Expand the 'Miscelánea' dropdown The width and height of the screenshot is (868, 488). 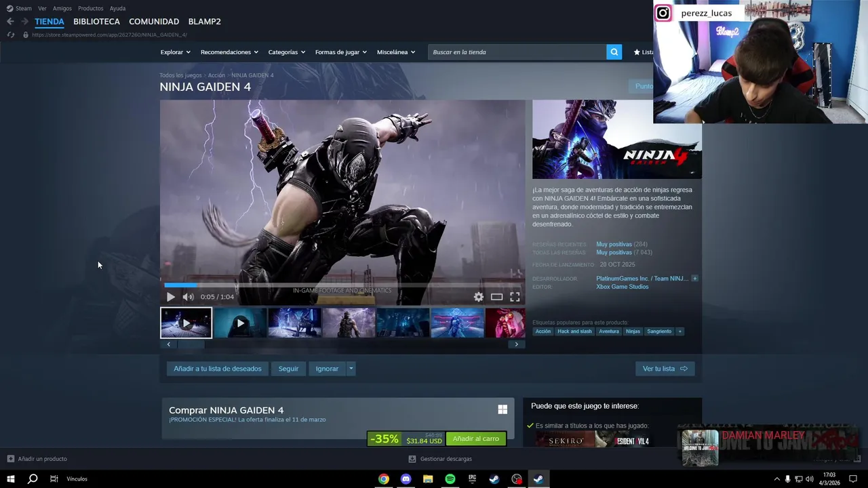pos(396,52)
